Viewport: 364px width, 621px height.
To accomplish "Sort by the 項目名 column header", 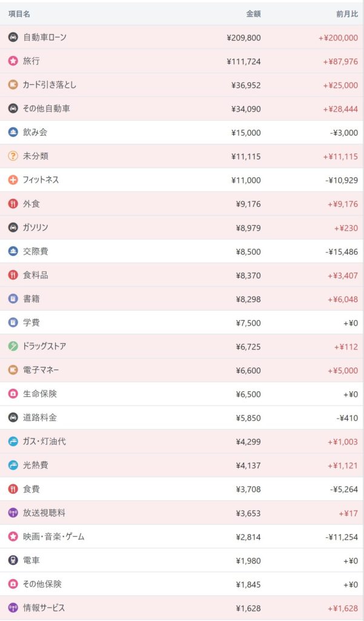I will pos(19,13).
